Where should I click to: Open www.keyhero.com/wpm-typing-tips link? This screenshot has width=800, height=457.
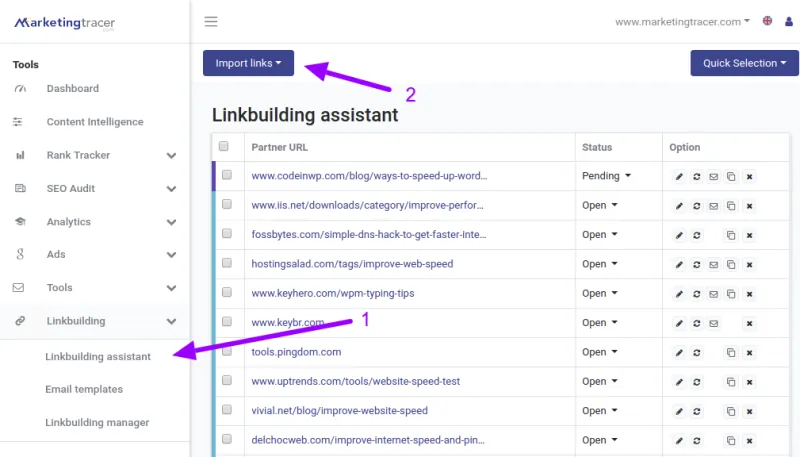tap(333, 293)
